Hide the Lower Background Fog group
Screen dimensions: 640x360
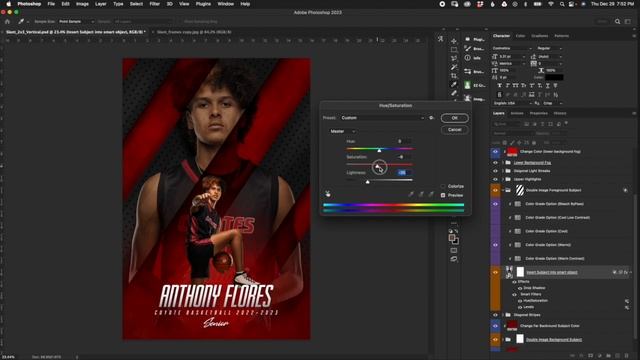click(x=496, y=162)
